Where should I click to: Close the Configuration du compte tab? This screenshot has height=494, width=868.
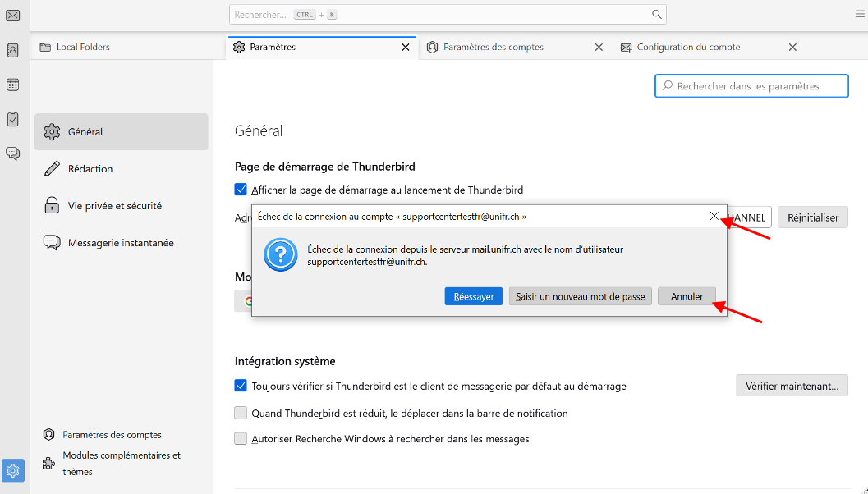coord(792,48)
